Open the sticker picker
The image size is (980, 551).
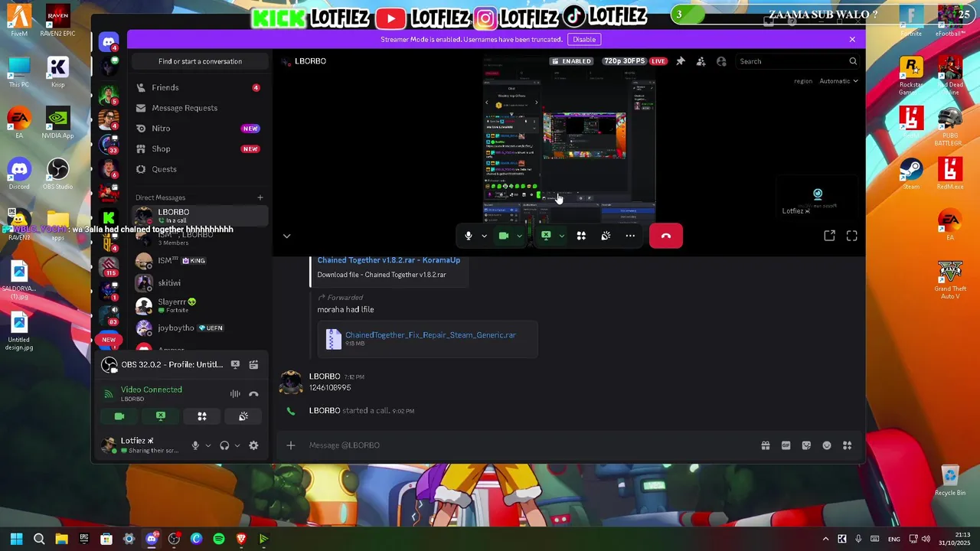click(806, 445)
